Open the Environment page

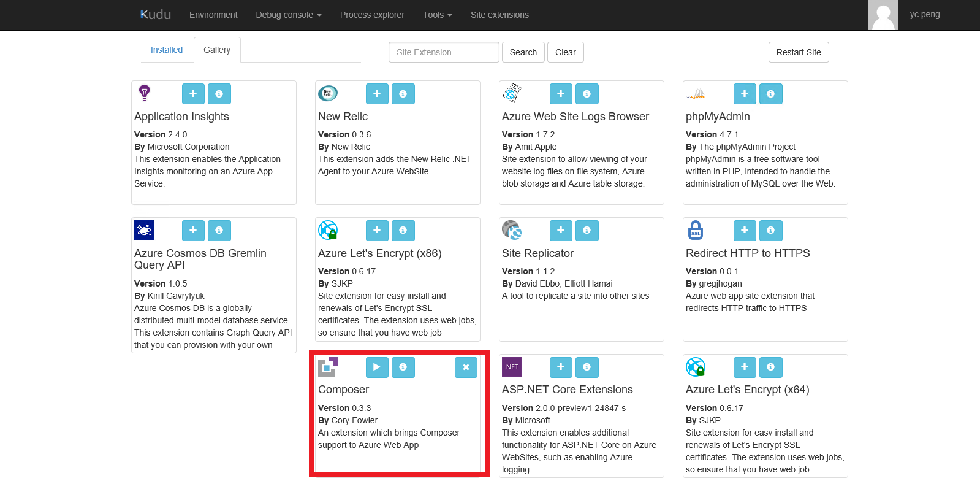click(213, 15)
